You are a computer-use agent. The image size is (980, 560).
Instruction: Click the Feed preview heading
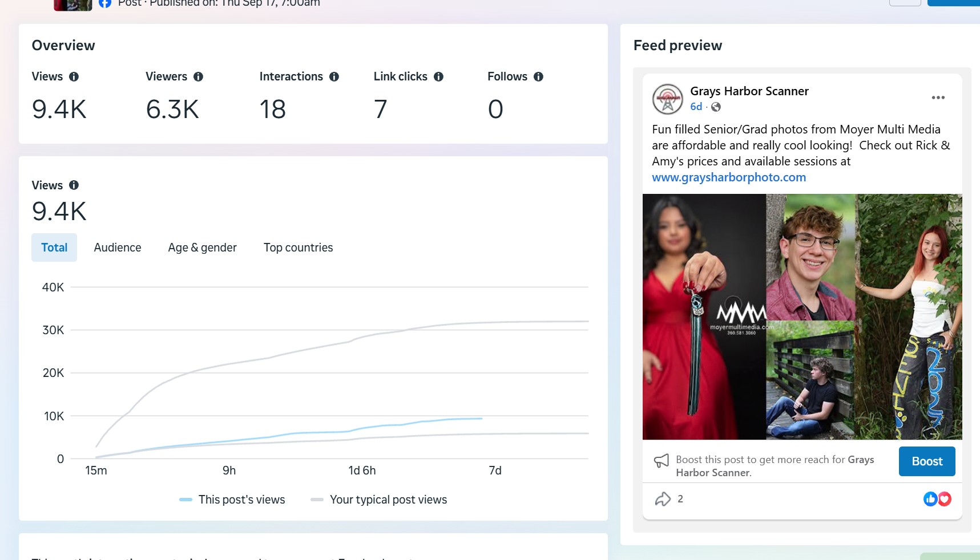[x=677, y=46]
